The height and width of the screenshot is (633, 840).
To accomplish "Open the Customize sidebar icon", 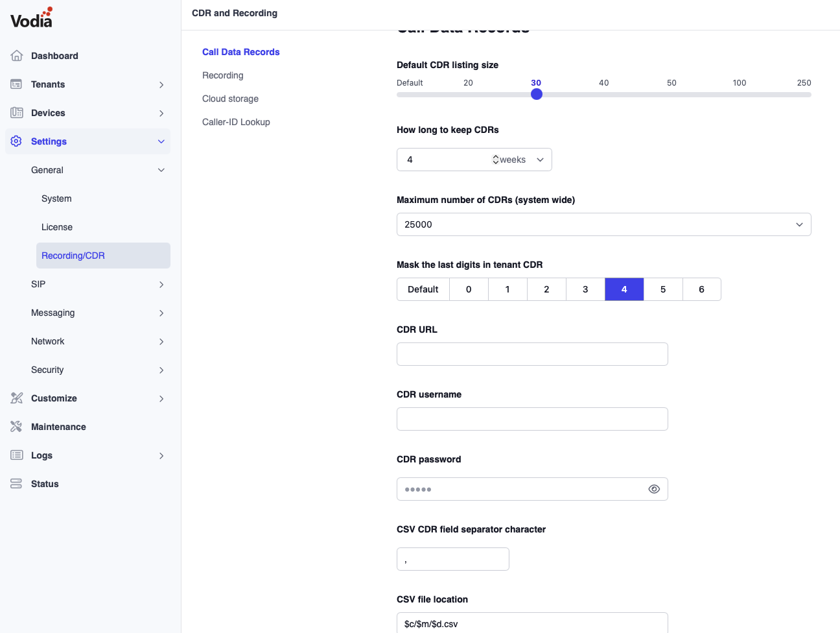I will point(16,398).
